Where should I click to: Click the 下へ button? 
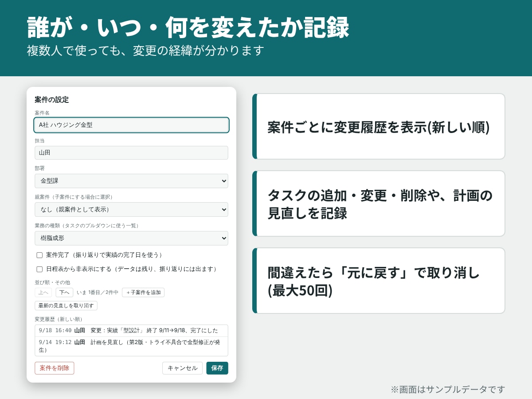point(64,293)
